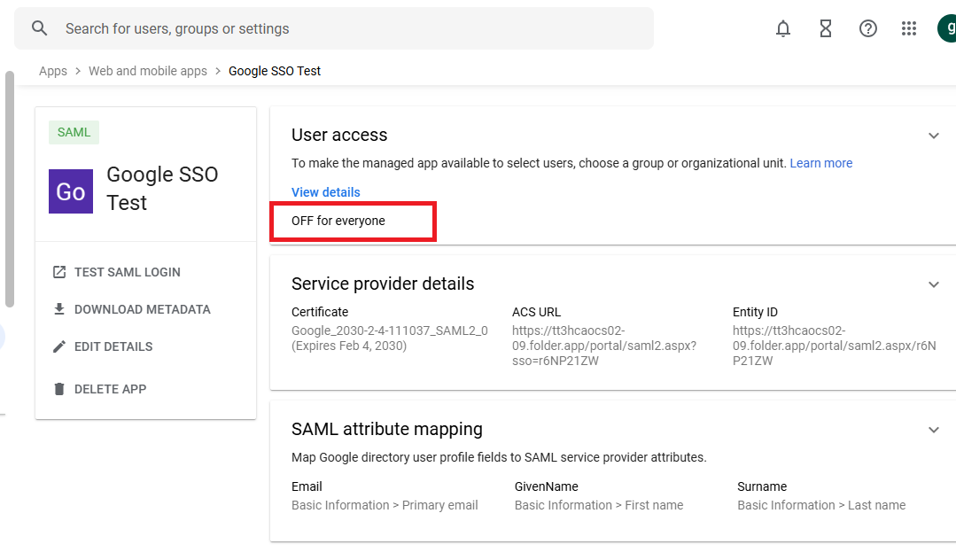The height and width of the screenshot is (560, 956).
Task: Click TEST SAML LOGIN
Action: point(128,272)
